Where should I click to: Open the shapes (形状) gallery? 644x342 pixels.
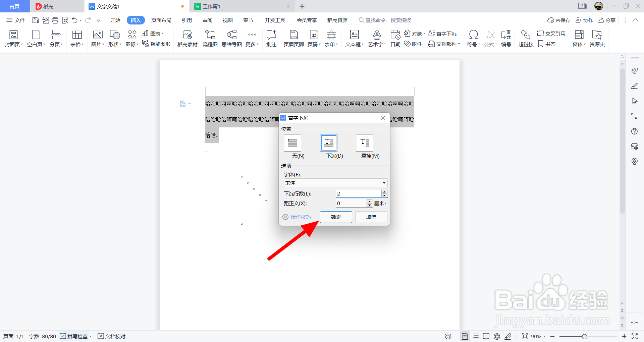115,39
